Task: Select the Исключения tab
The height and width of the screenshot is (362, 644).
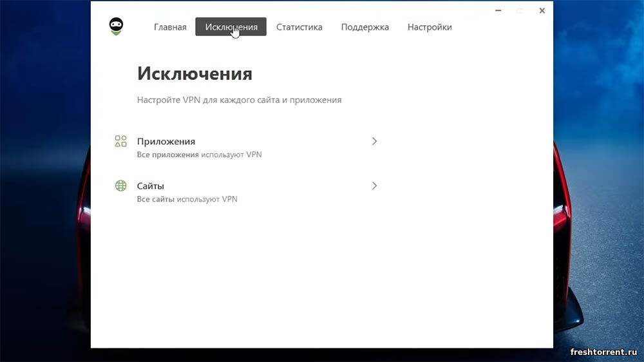Action: click(231, 27)
